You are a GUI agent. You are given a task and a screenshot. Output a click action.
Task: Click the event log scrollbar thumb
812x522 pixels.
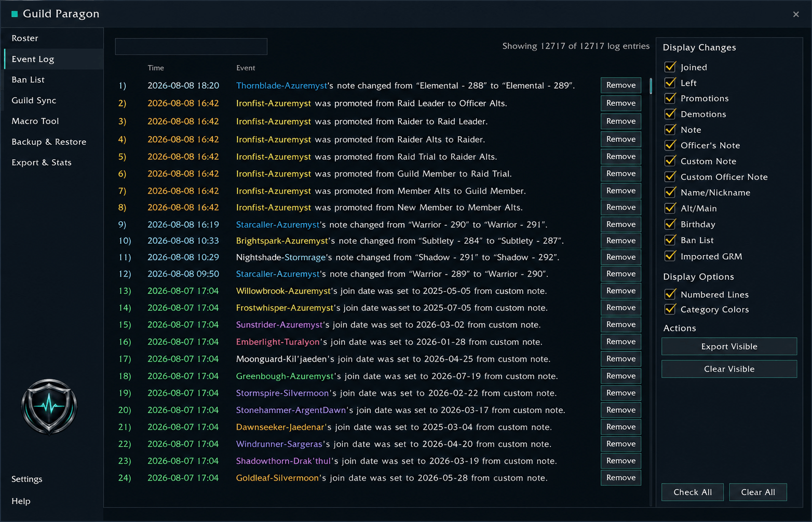[651, 86]
